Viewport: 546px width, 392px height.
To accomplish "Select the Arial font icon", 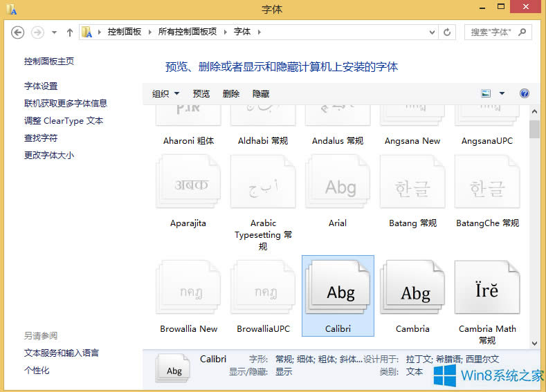I will tap(338, 182).
